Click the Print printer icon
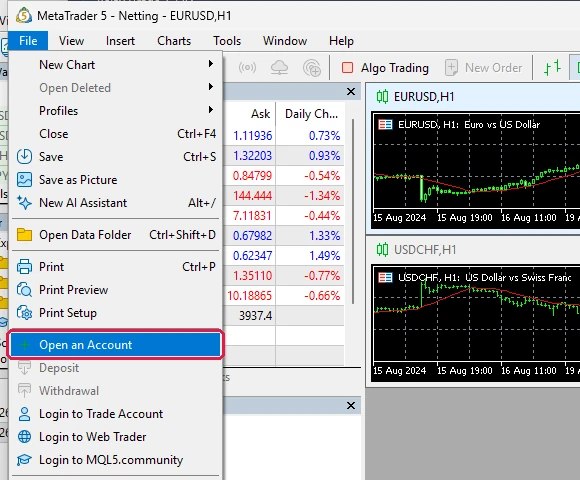This screenshot has width=580, height=480. tap(24, 267)
